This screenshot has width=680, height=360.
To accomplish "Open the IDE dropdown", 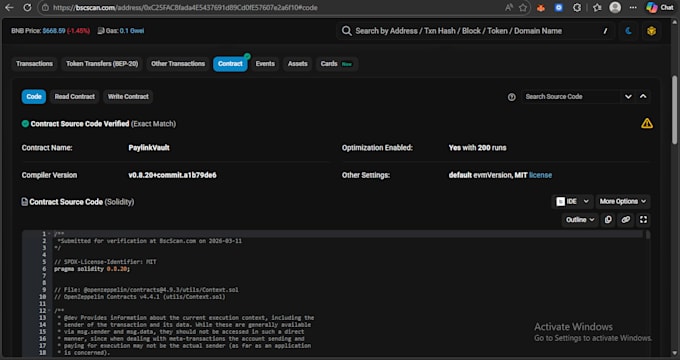I will tap(573, 201).
